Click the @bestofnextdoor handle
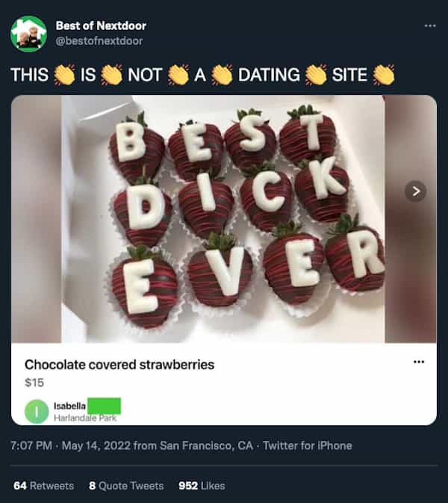448x503 pixels. [x=99, y=40]
